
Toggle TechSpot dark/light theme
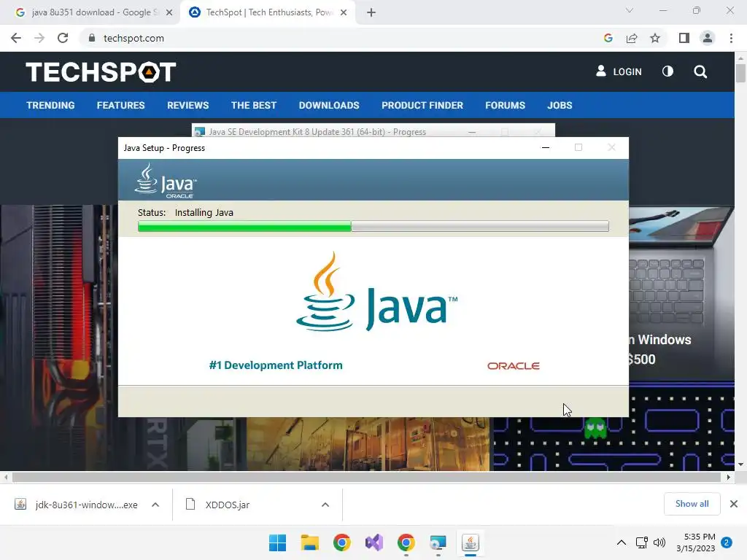pyautogui.click(x=668, y=71)
